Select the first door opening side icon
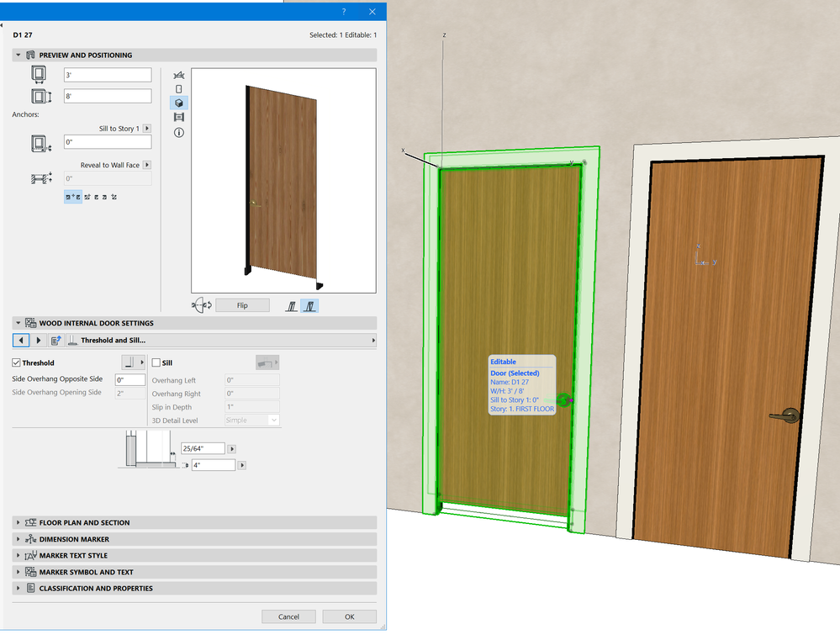The width and height of the screenshot is (840, 640). (292, 306)
